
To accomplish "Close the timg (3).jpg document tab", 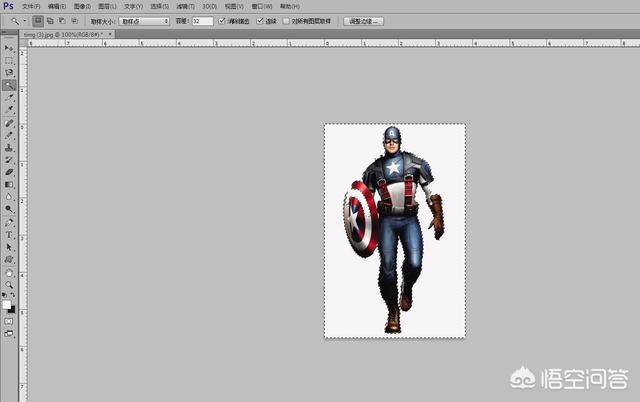I will 110,35.
